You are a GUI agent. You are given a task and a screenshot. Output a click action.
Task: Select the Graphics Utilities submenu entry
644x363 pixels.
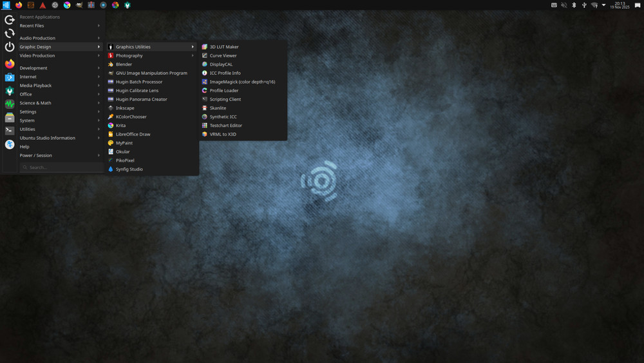151,47
